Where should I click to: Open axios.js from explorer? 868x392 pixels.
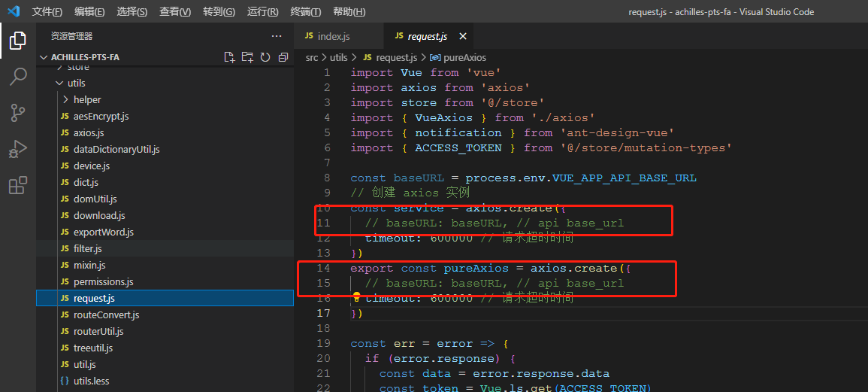[x=165, y=133]
